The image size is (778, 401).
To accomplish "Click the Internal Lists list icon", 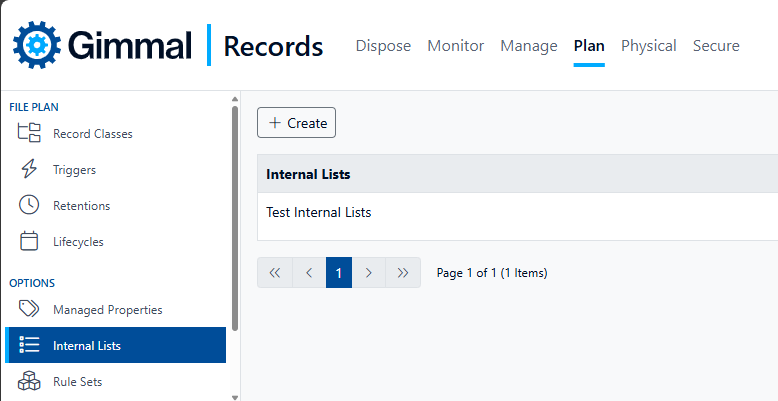I will tap(29, 346).
